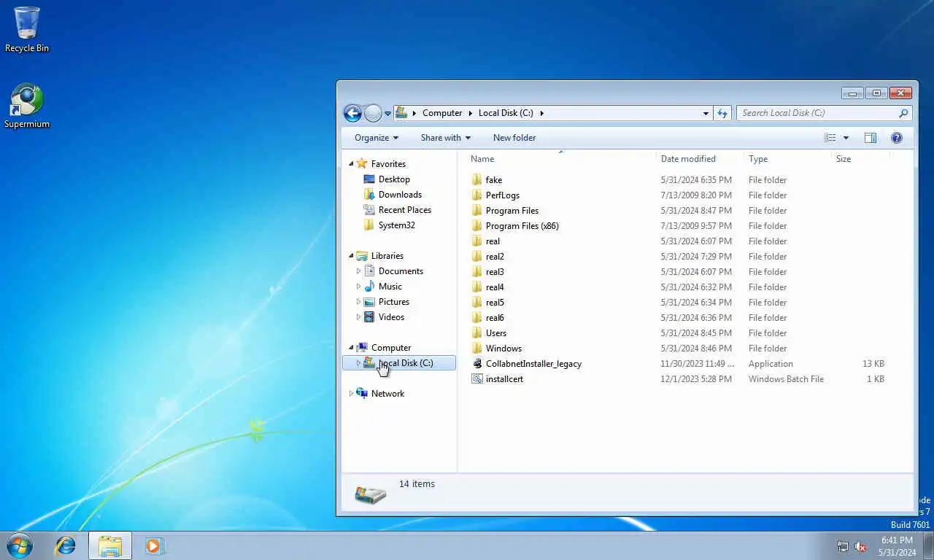
Task: Select the installcert batch file icon
Action: [477, 379]
